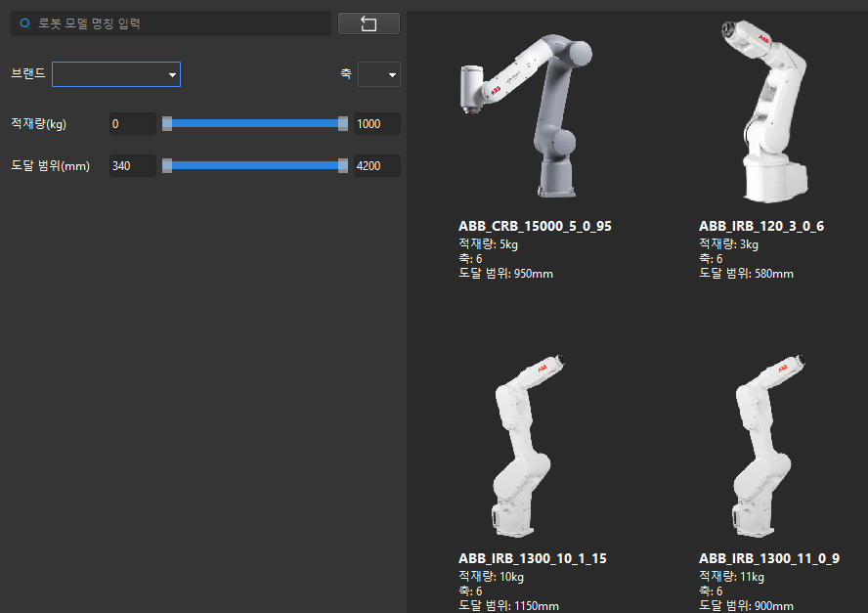868x613 pixels.
Task: Pick the ABB IRB 1300 10kg robot image
Action: point(528,445)
